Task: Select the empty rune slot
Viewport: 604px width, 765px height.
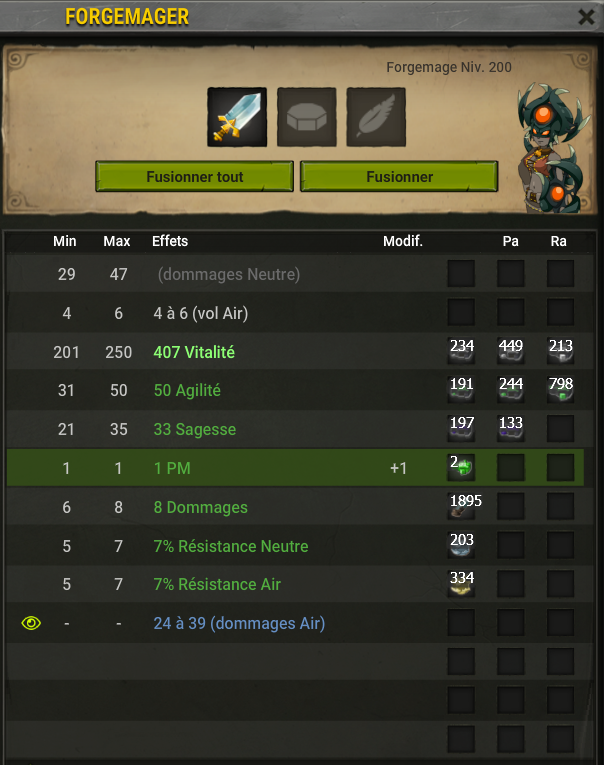Action: coord(306,117)
